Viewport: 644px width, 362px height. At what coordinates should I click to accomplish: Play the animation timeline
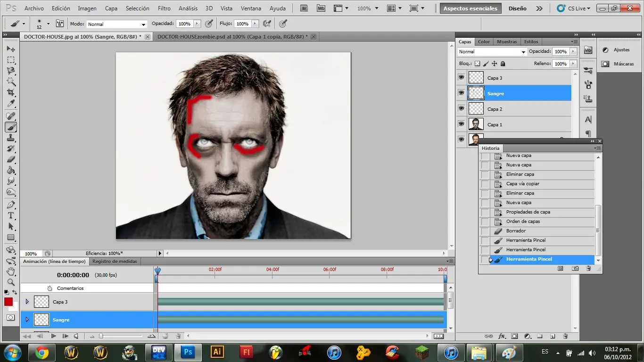[x=53, y=336]
